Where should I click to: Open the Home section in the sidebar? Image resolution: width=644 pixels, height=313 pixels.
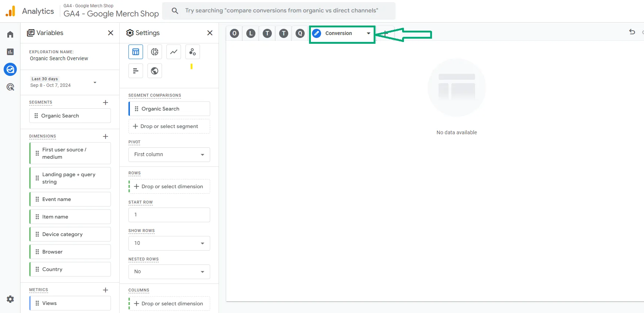[10, 34]
